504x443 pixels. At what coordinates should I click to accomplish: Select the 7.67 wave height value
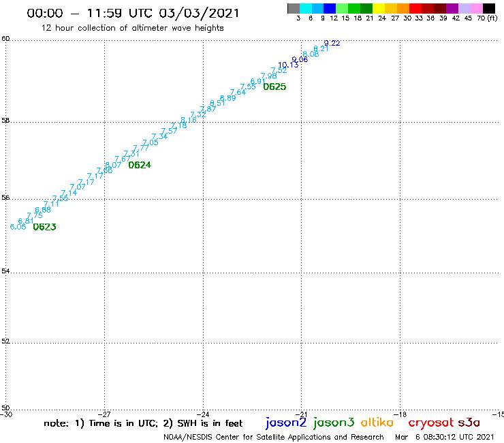click(123, 159)
